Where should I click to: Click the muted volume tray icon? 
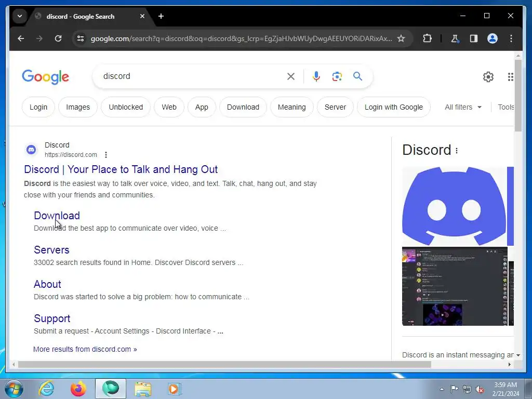pos(480,390)
